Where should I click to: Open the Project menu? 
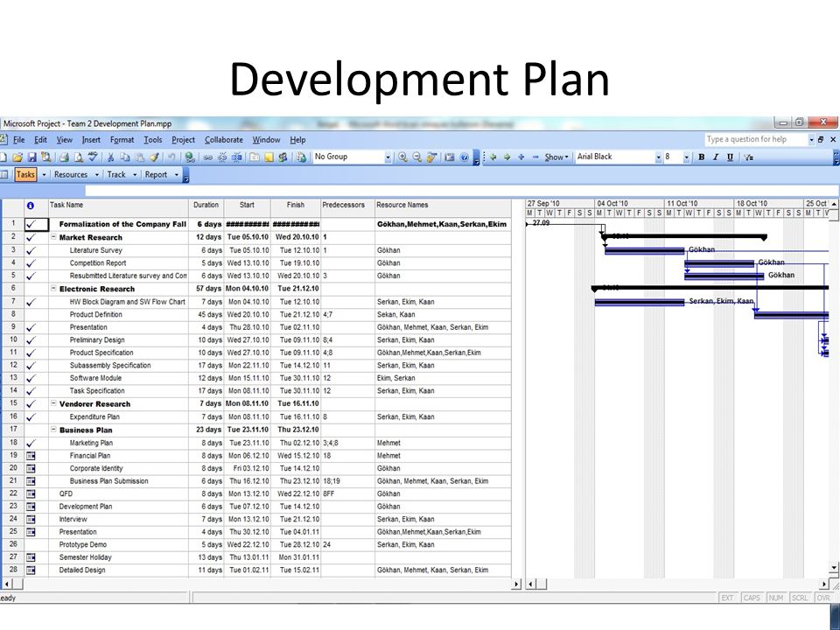(183, 140)
